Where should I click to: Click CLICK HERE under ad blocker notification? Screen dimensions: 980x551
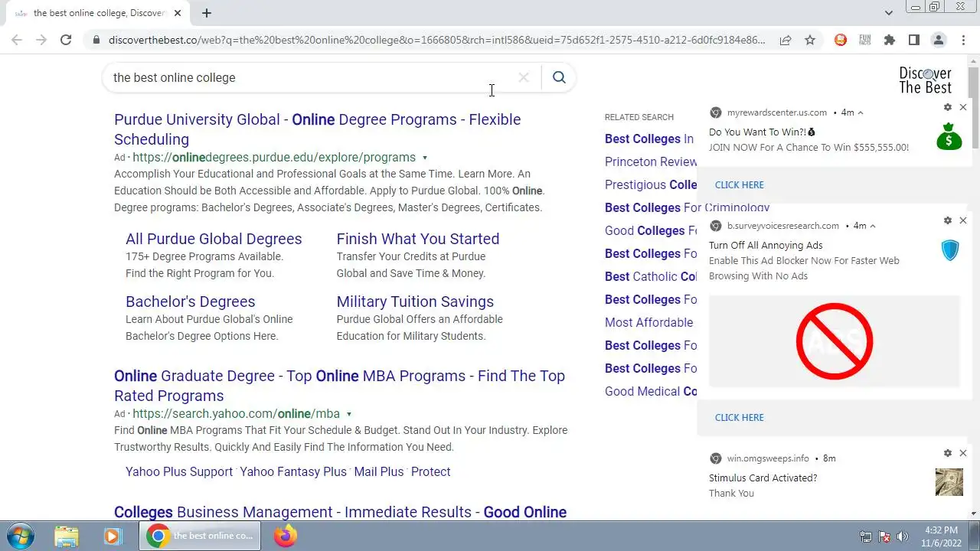[739, 417]
